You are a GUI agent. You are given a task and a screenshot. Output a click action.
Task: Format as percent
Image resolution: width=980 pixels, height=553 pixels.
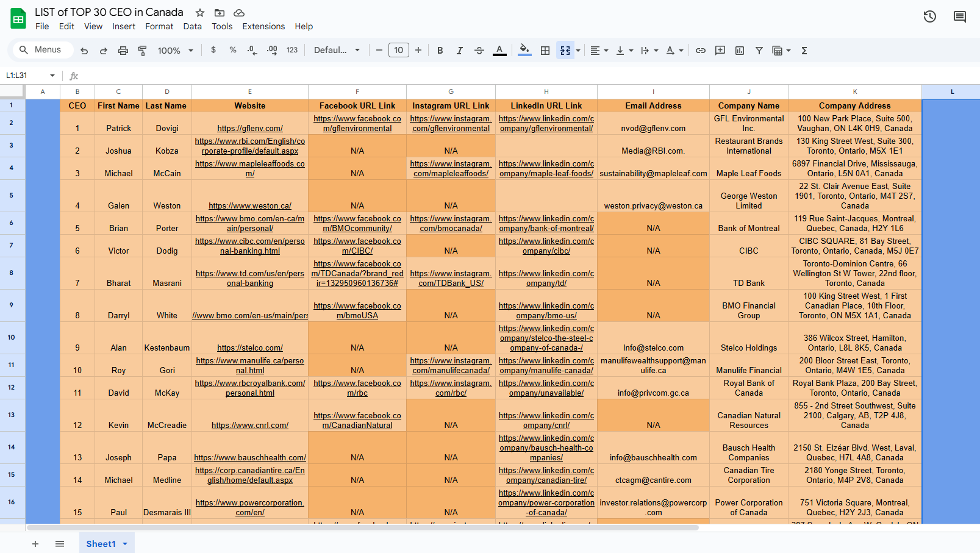[233, 50]
